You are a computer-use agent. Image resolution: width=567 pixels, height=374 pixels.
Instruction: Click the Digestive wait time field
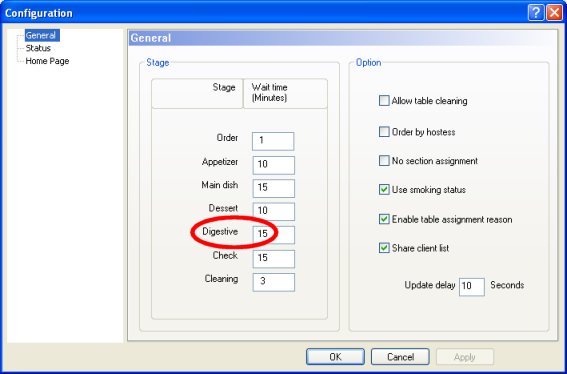(274, 234)
